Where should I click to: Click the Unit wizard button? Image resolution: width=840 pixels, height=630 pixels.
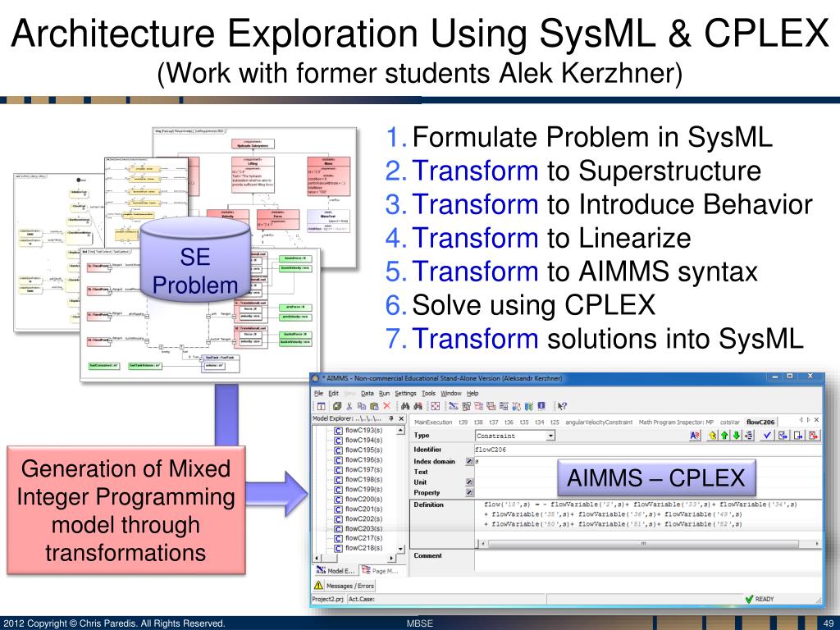click(x=469, y=482)
